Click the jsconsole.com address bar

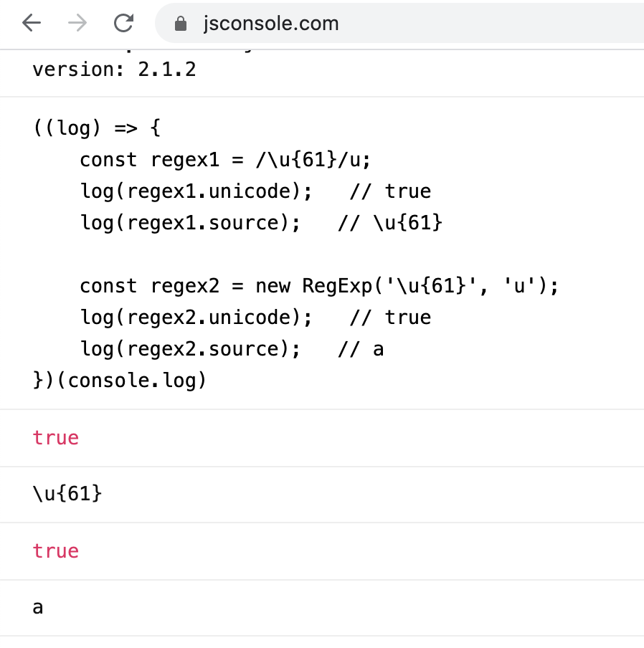399,23
